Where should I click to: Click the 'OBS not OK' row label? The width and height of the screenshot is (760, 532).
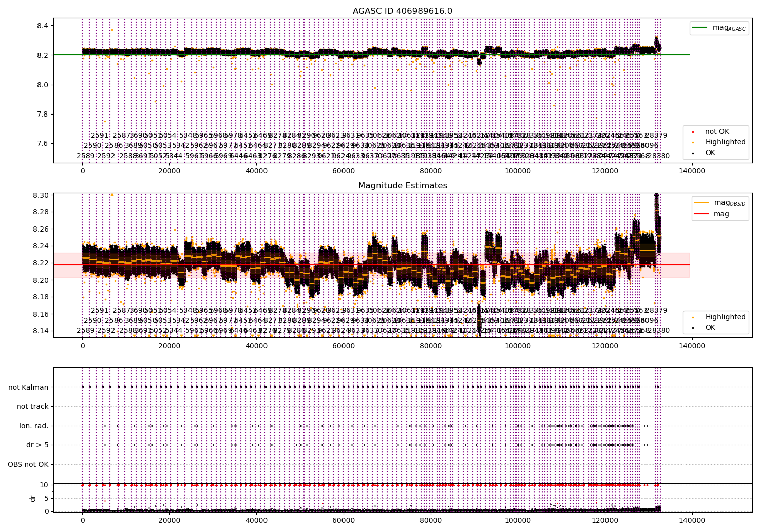tap(28, 464)
